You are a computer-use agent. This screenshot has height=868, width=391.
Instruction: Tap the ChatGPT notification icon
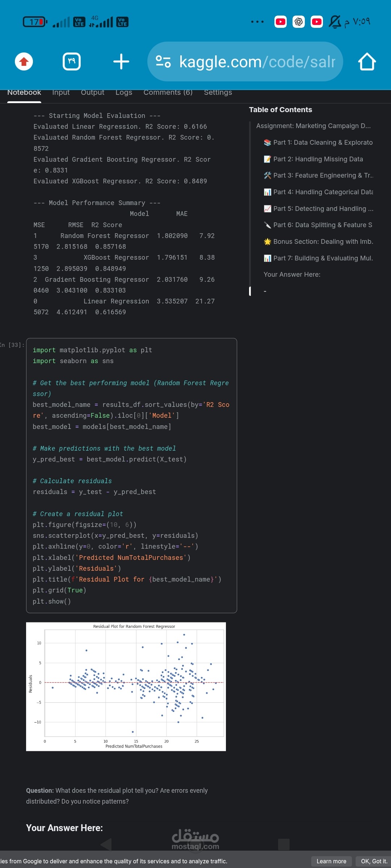[x=299, y=22]
